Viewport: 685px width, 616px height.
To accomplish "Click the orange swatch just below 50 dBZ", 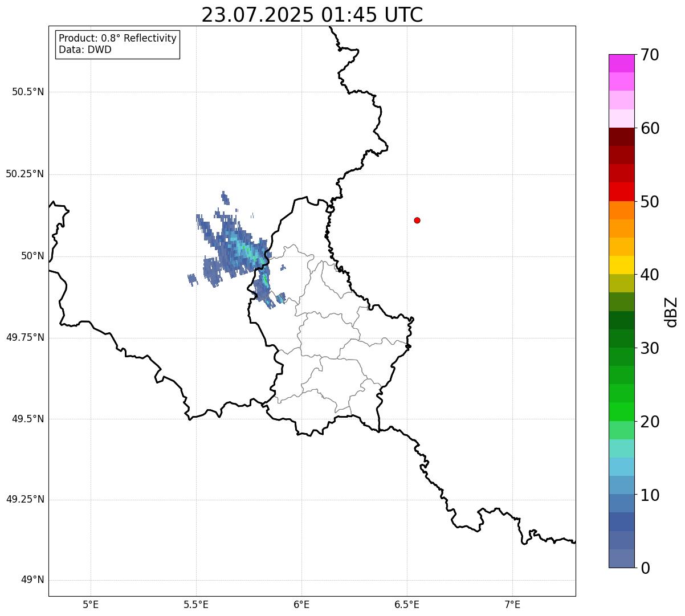I will pos(622,210).
